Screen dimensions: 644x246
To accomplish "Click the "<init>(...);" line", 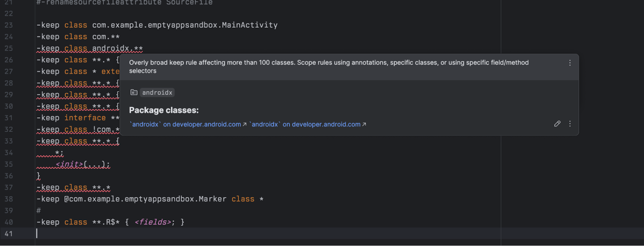I will (x=83, y=164).
